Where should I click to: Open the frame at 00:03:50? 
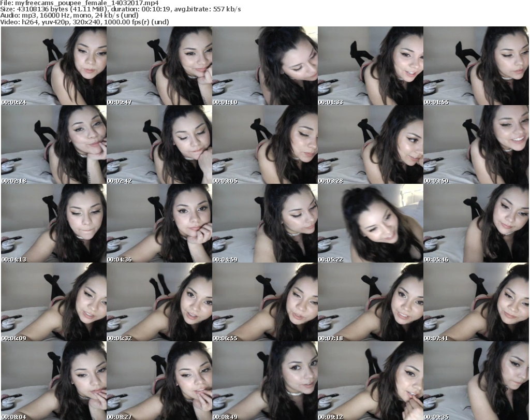point(476,144)
